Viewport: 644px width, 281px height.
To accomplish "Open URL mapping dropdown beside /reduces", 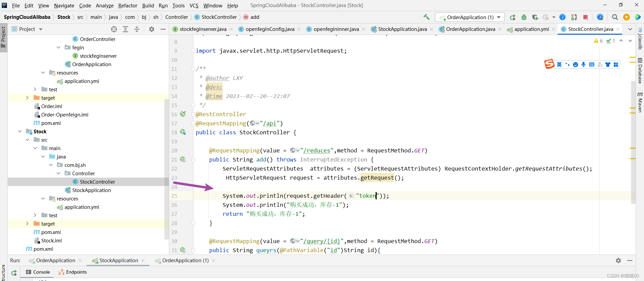I will pyautogui.click(x=295, y=150).
